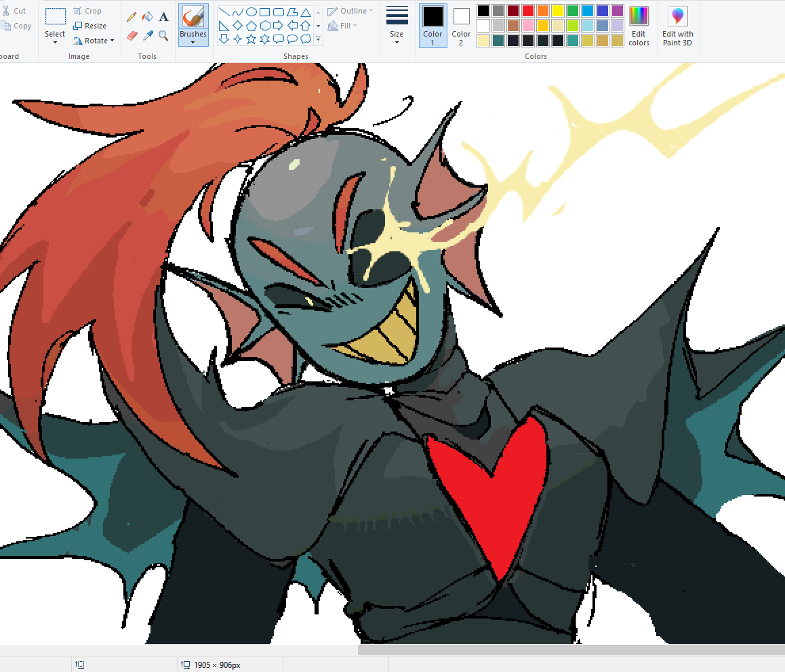Choose the Oval shape

pyautogui.click(x=251, y=12)
